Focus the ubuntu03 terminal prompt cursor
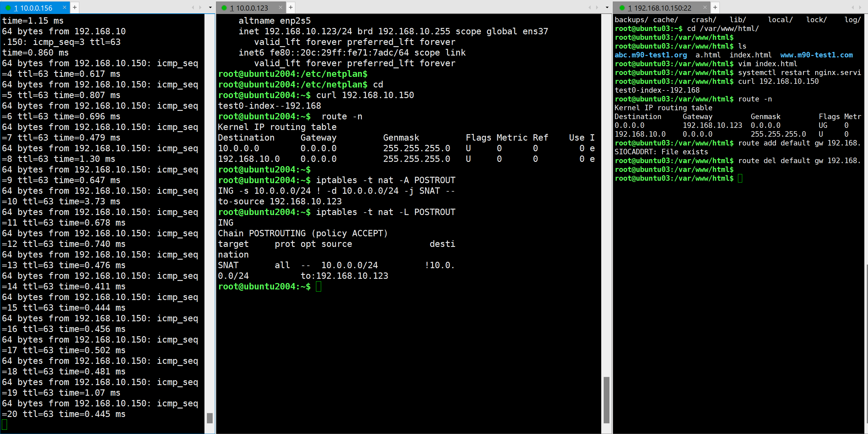 (740, 178)
